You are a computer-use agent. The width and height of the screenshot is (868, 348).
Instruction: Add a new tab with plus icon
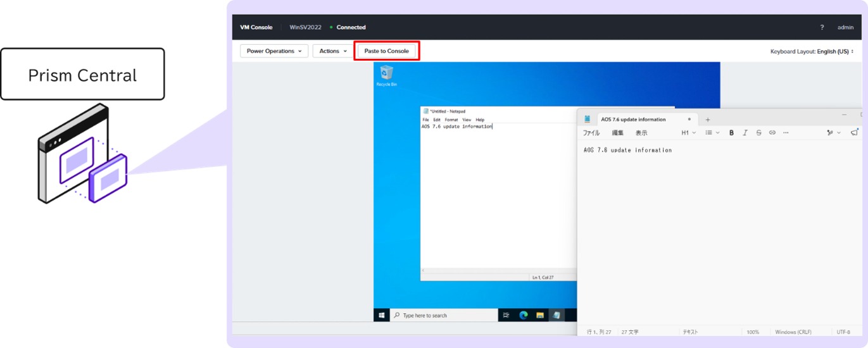pos(708,120)
